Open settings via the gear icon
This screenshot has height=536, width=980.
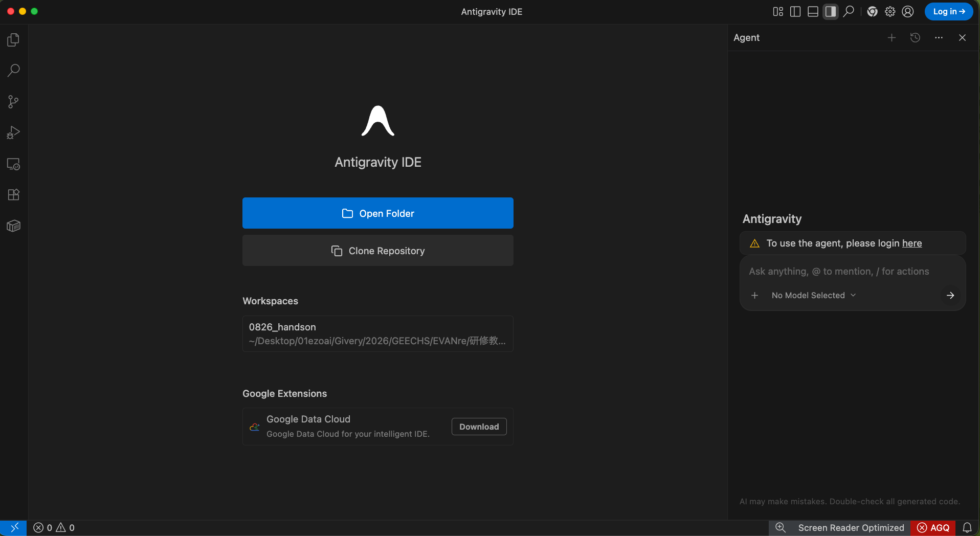point(890,11)
